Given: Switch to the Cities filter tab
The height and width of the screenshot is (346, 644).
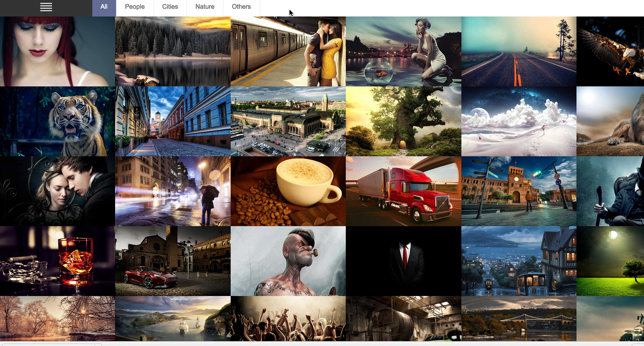Looking at the screenshot, I should point(170,8).
